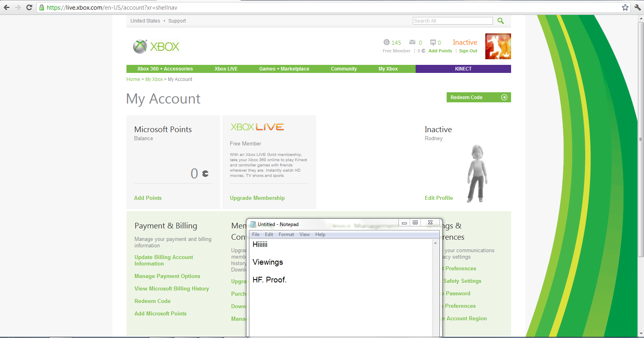Click the My Xbox breadcrumb link
Image resolution: width=644 pixels, height=338 pixels.
pos(154,79)
